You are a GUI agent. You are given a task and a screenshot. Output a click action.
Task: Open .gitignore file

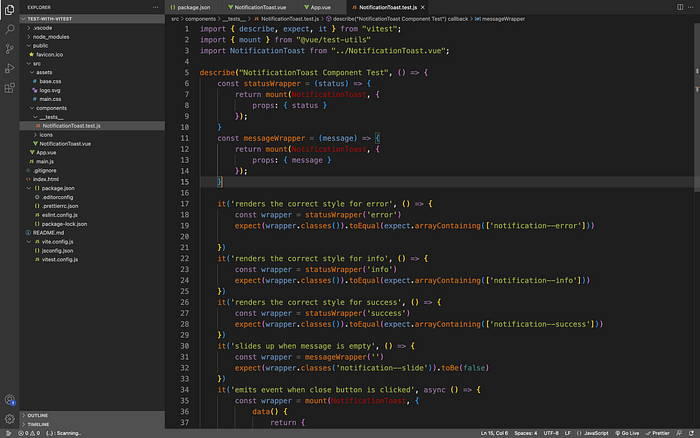92,171
